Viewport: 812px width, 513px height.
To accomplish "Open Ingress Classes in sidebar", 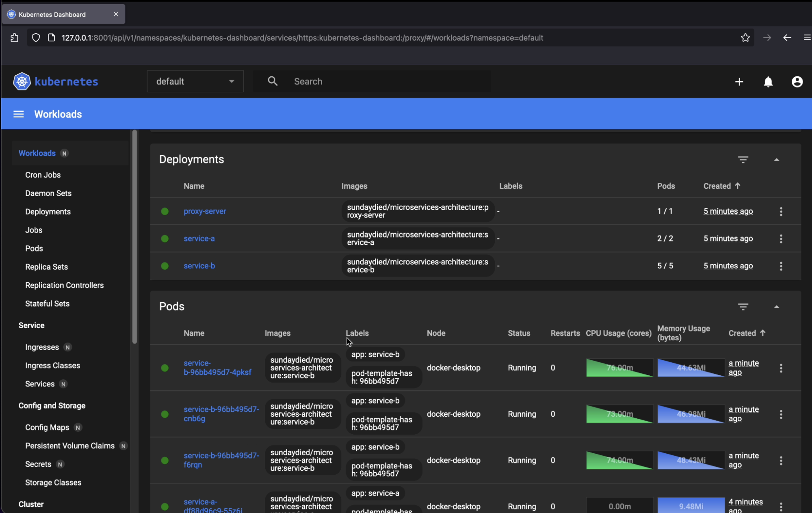I will tap(52, 366).
